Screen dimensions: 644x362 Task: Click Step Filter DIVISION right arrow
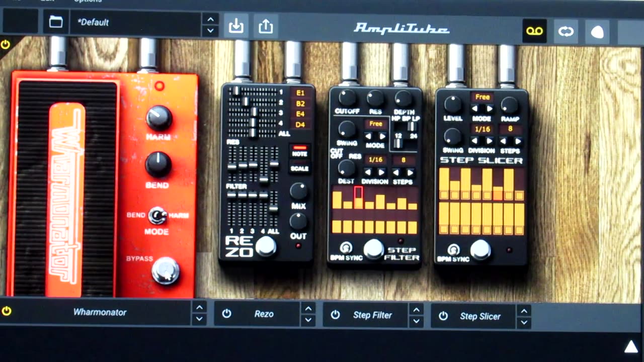382,172
